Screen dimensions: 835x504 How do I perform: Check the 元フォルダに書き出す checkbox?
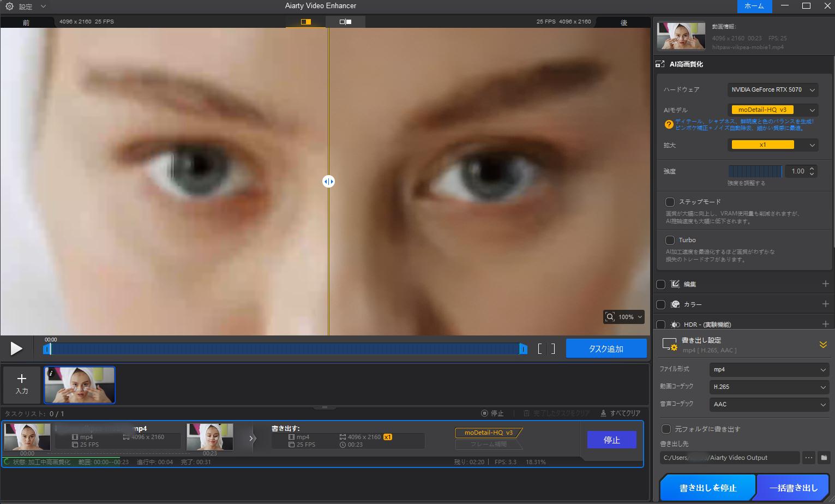coord(666,429)
